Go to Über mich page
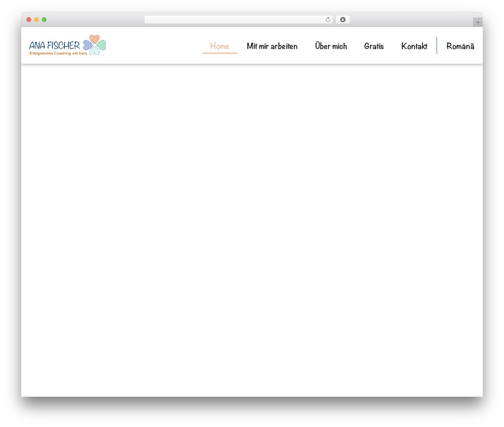 [331, 46]
